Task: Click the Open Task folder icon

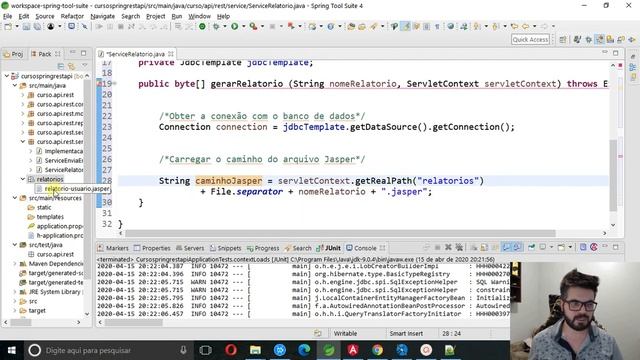Action: (362, 27)
